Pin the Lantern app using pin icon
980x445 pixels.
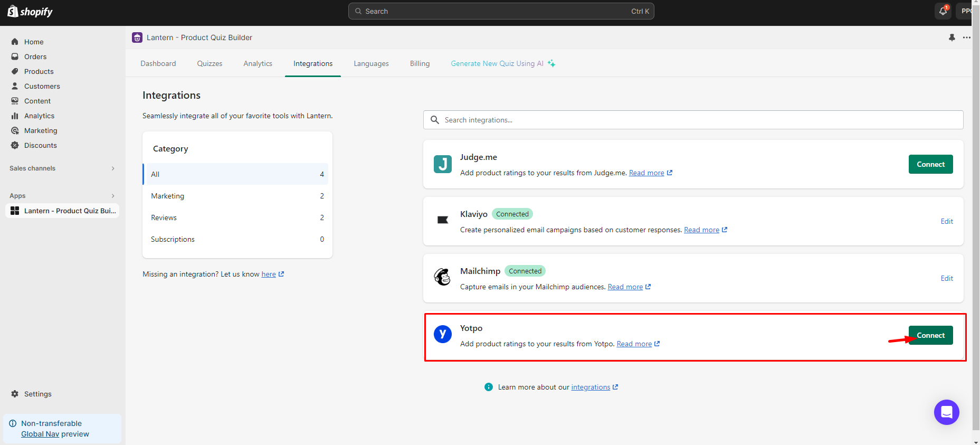[x=952, y=37]
